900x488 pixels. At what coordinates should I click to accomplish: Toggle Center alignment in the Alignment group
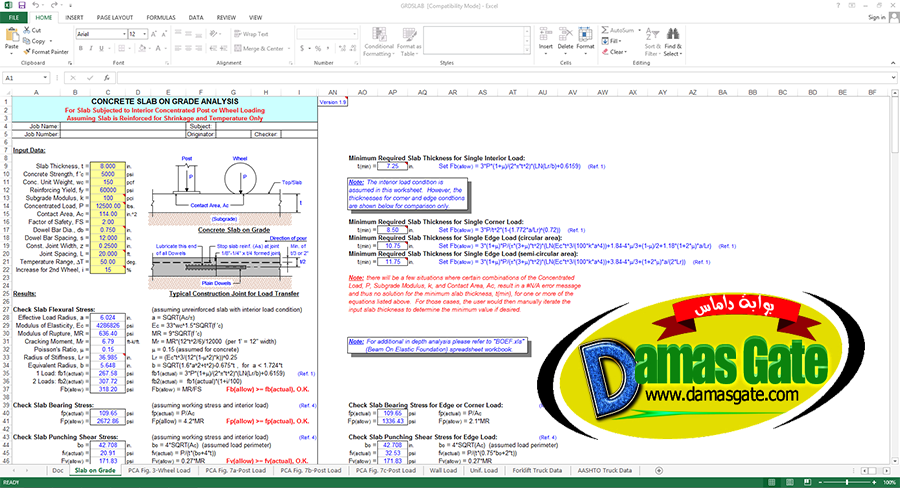[188, 49]
